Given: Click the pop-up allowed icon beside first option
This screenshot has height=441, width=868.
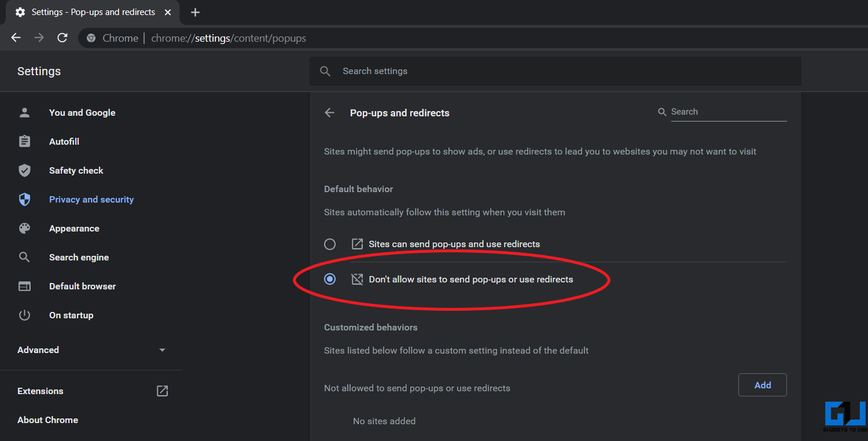Looking at the screenshot, I should (x=357, y=244).
